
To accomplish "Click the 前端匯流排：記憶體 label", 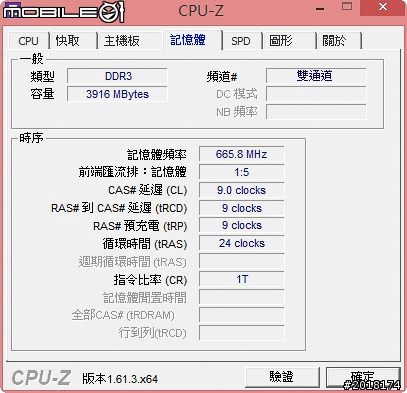I will [x=132, y=172].
